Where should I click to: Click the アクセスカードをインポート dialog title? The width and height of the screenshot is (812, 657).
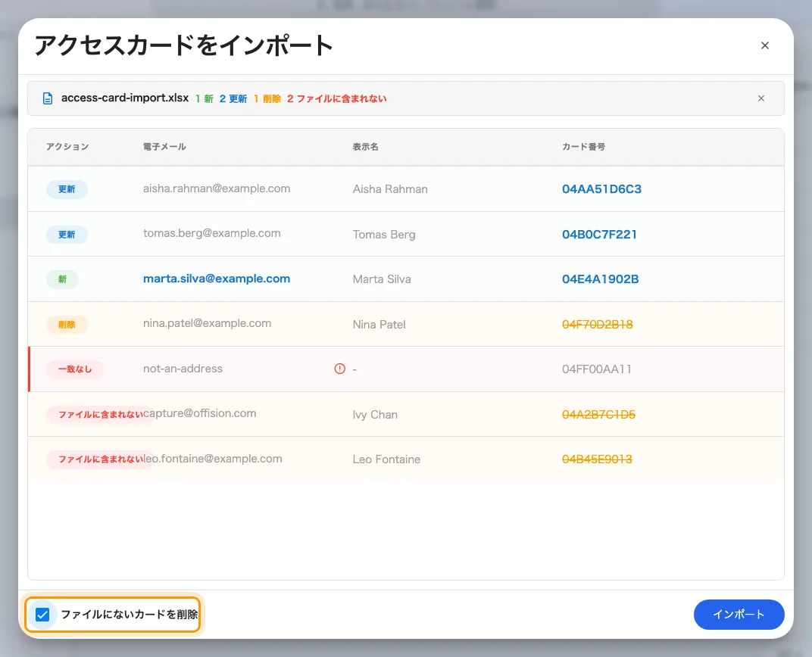[183, 45]
